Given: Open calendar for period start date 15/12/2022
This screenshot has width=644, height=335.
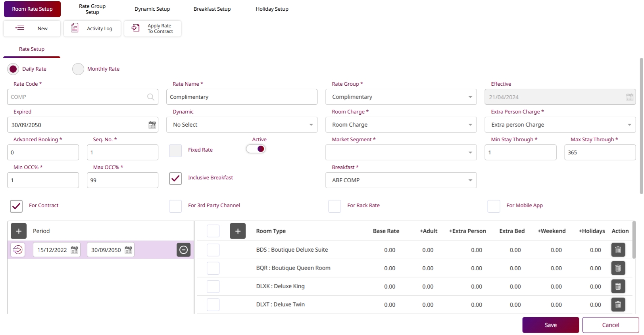Looking at the screenshot, I should point(74,250).
